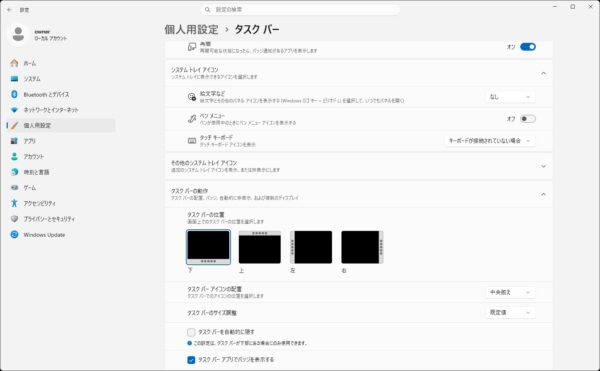This screenshot has width=600, height=371.
Task: Collapse the システム トレイ アイコン section
Action: [543, 73]
